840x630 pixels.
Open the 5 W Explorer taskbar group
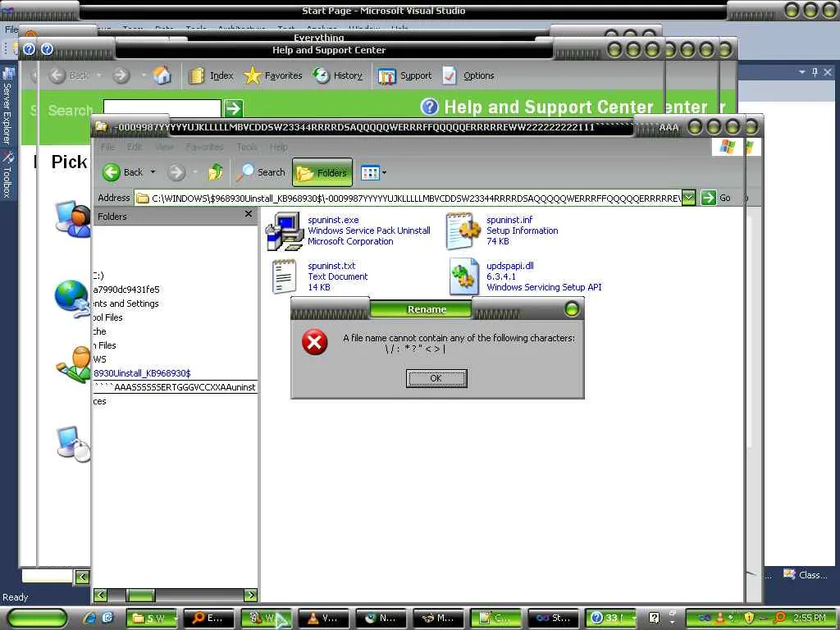152,618
